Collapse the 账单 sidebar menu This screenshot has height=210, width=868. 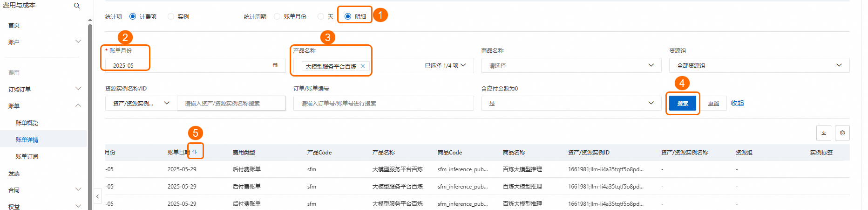pyautogui.click(x=78, y=105)
